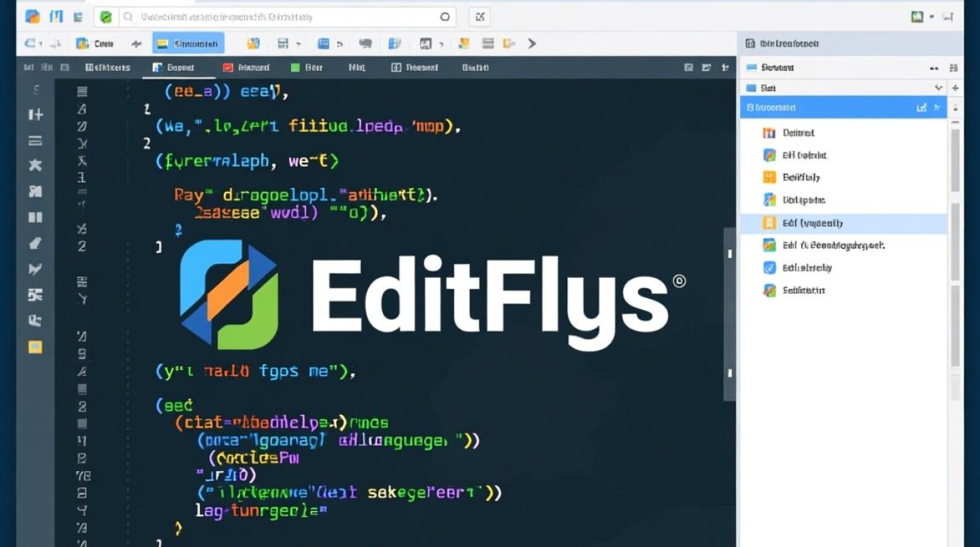The image size is (980, 547).
Task: Switch to the tab with the split-panel icon
Action: (x=415, y=67)
